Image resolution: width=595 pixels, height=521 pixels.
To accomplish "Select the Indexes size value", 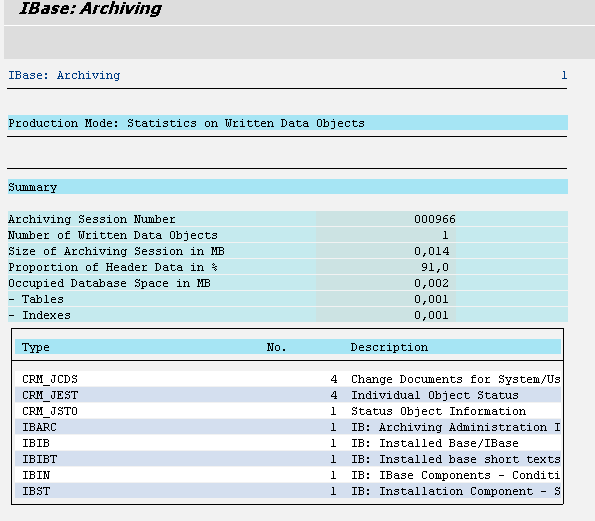I will point(432,315).
